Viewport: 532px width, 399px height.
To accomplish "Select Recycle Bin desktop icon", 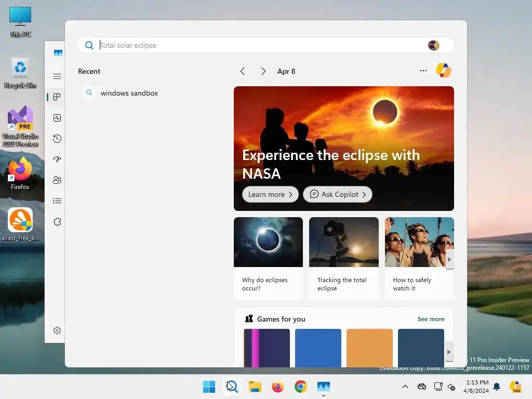I will coord(20,73).
